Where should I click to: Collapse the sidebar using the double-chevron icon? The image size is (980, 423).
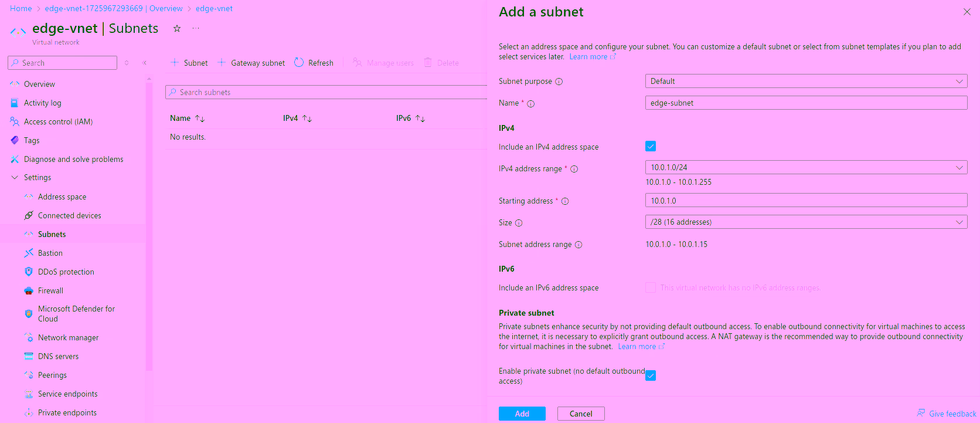point(144,63)
